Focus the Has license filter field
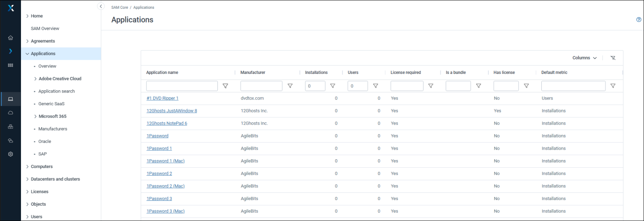The image size is (644, 221). pyautogui.click(x=506, y=86)
